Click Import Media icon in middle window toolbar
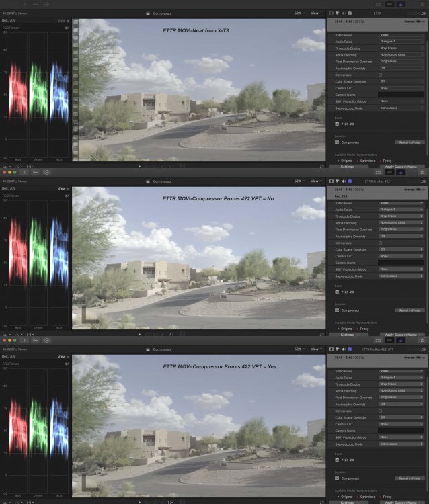429x504 pixels. pos(24,172)
